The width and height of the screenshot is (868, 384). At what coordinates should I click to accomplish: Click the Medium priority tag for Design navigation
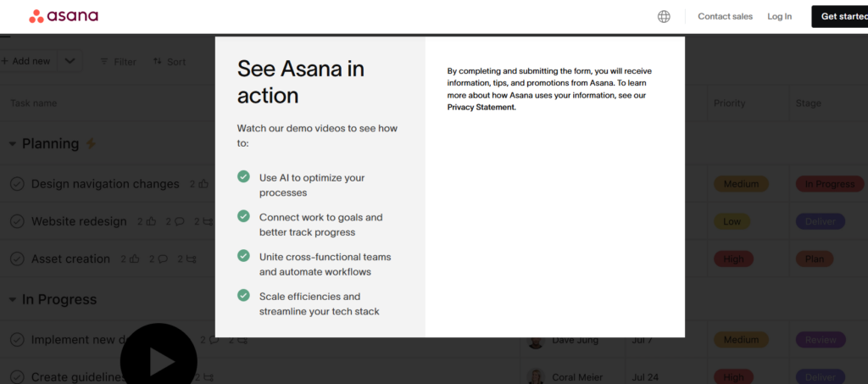pyautogui.click(x=741, y=184)
